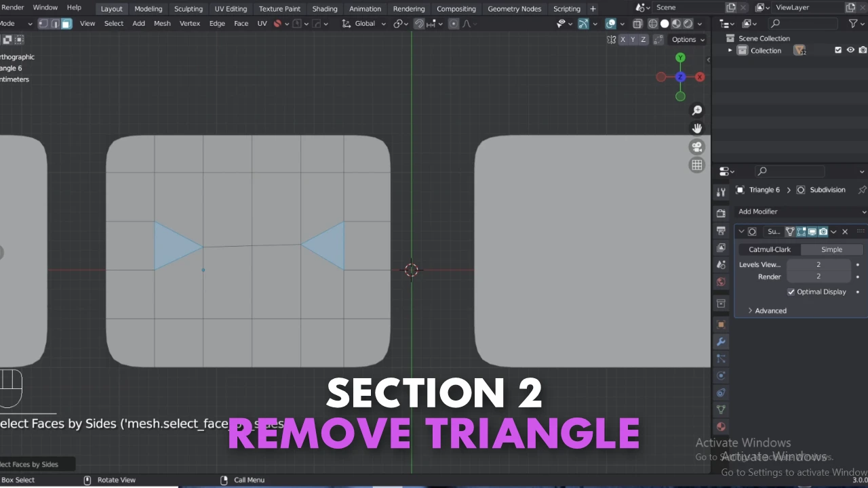The width and height of the screenshot is (868, 488).
Task: Open the Mesh menu in the header
Action: (x=162, y=23)
